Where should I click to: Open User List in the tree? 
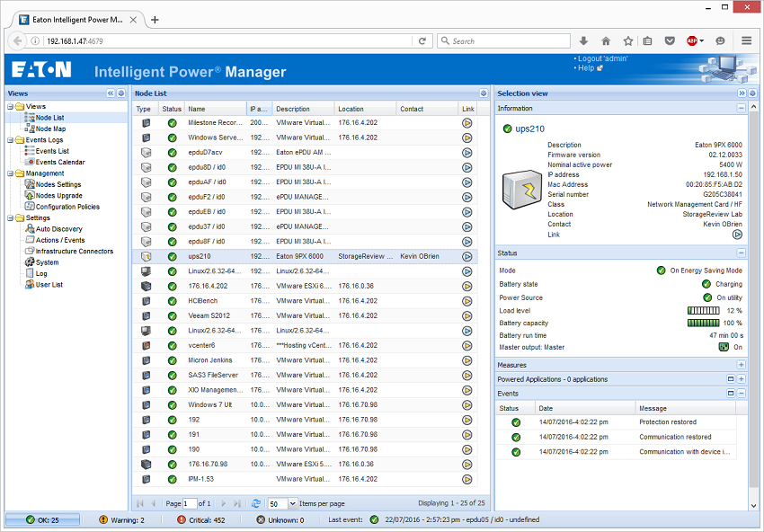pos(49,285)
